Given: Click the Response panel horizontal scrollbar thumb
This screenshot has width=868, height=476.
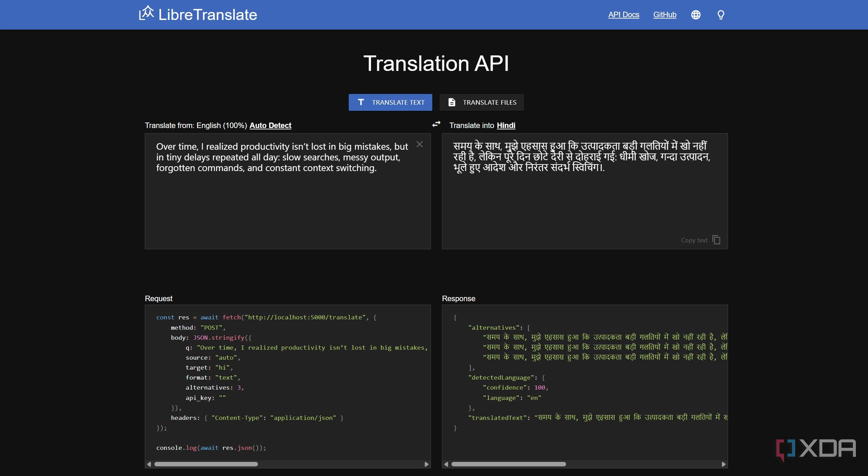Looking at the screenshot, I should point(509,464).
